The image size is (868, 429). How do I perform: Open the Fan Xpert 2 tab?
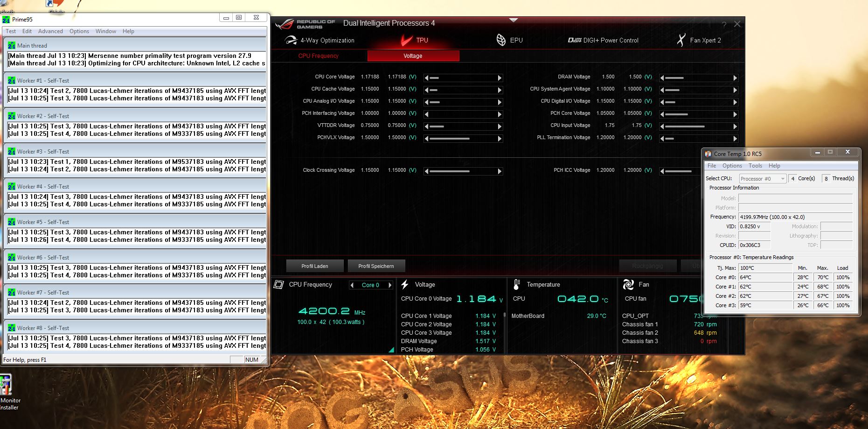point(699,41)
